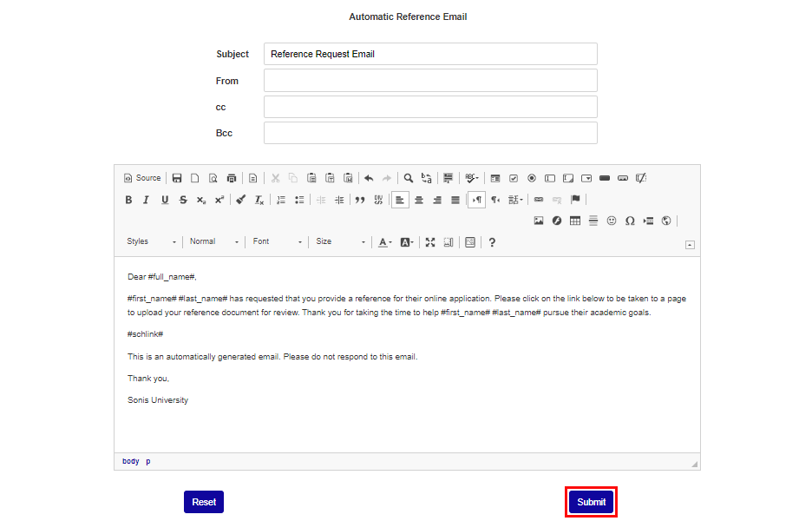Insert a Table
Viewport: 812px width, 521px height.
[574, 221]
